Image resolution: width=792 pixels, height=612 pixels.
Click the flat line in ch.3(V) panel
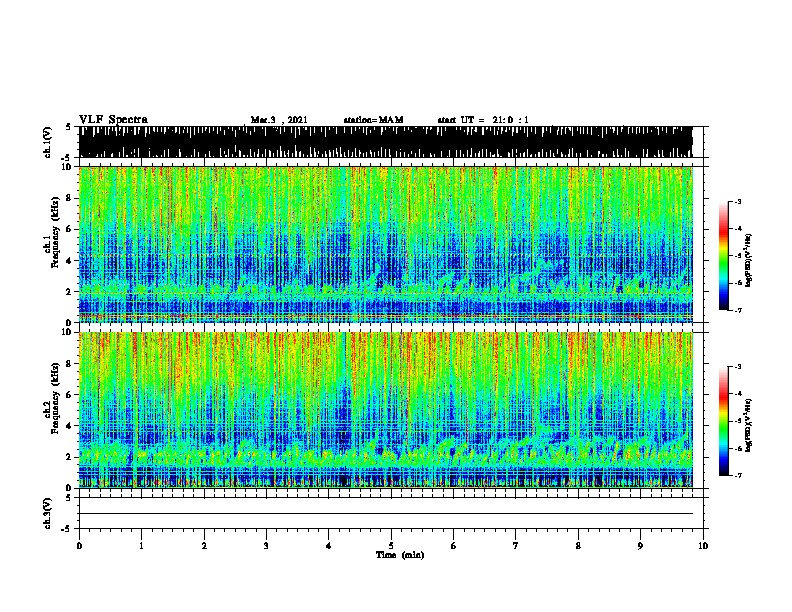[x=386, y=514]
